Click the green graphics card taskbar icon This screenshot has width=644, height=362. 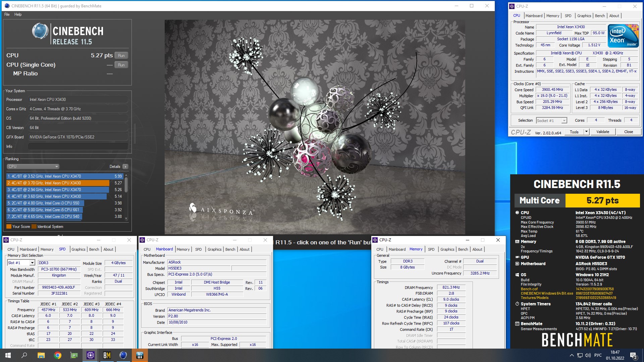tap(74, 355)
